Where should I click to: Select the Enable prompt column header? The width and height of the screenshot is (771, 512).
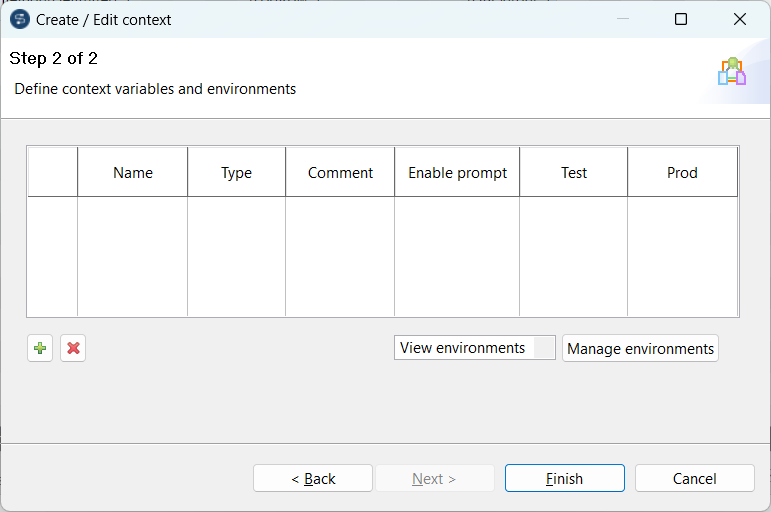pos(457,172)
